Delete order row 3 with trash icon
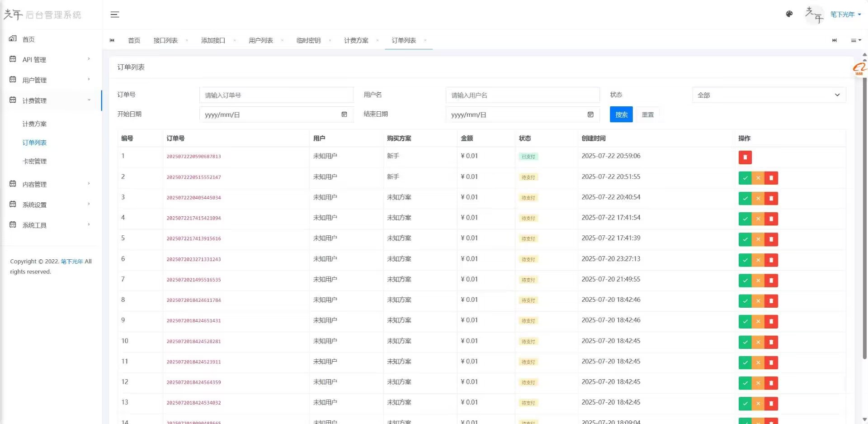This screenshot has height=424, width=868. 771,198
